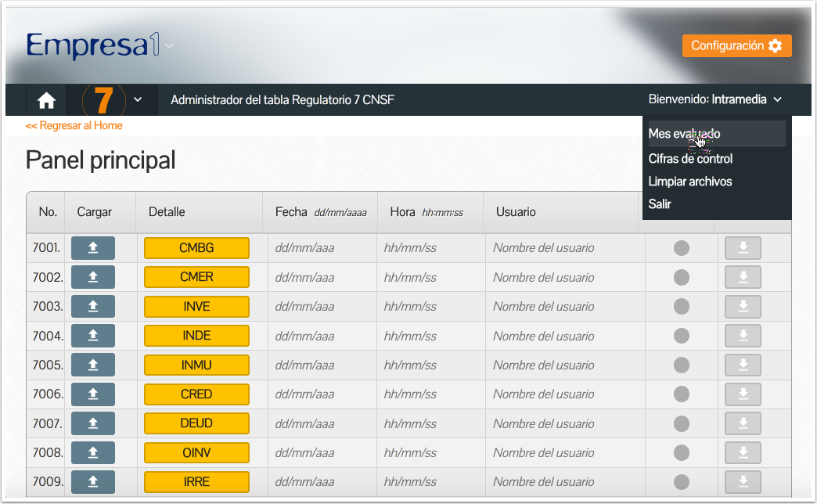The image size is (817, 504).
Task: Click the gray status circle in row 7001
Action: point(682,248)
